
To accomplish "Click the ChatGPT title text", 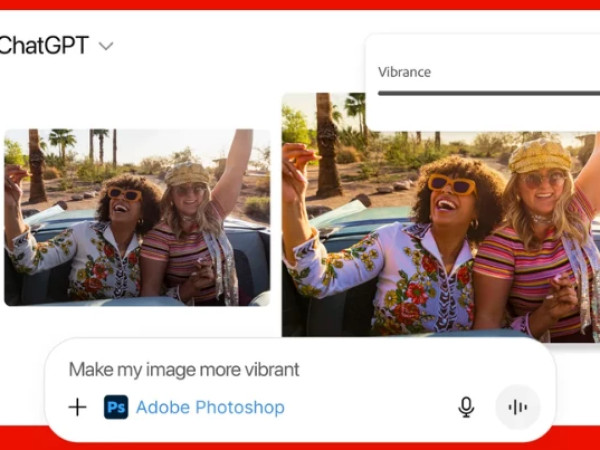I will pos(44,45).
